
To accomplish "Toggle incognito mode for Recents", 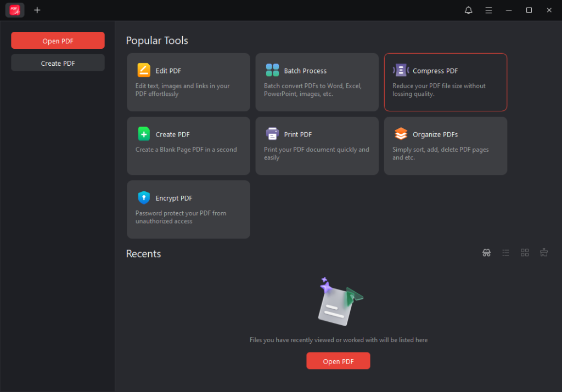I will (x=486, y=253).
